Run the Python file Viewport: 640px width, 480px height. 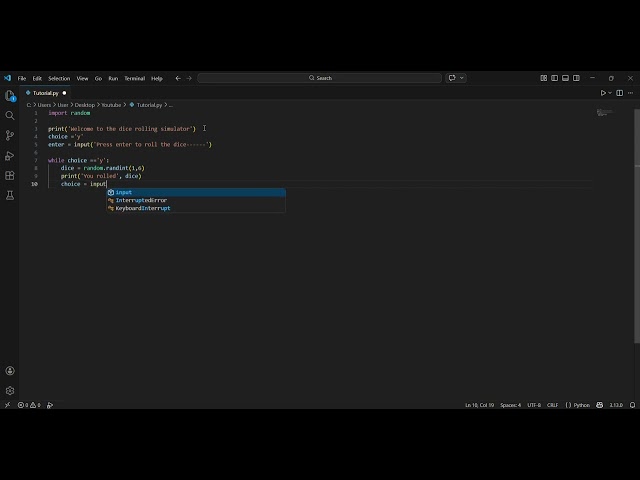603,93
